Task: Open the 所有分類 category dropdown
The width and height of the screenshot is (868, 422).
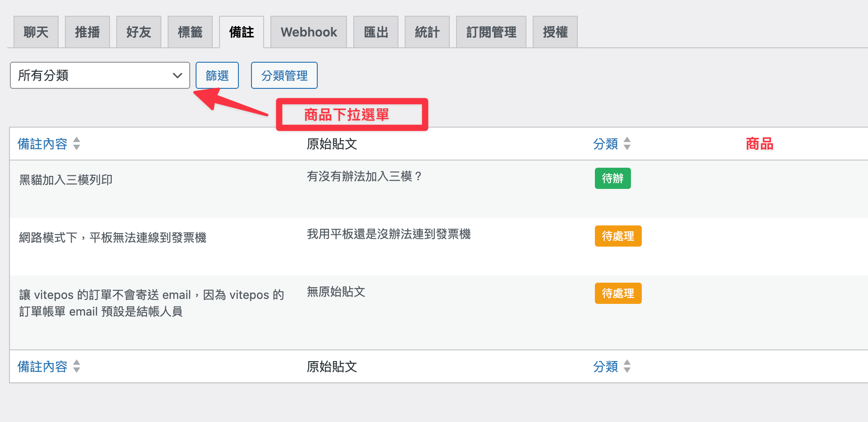Action: click(x=100, y=75)
